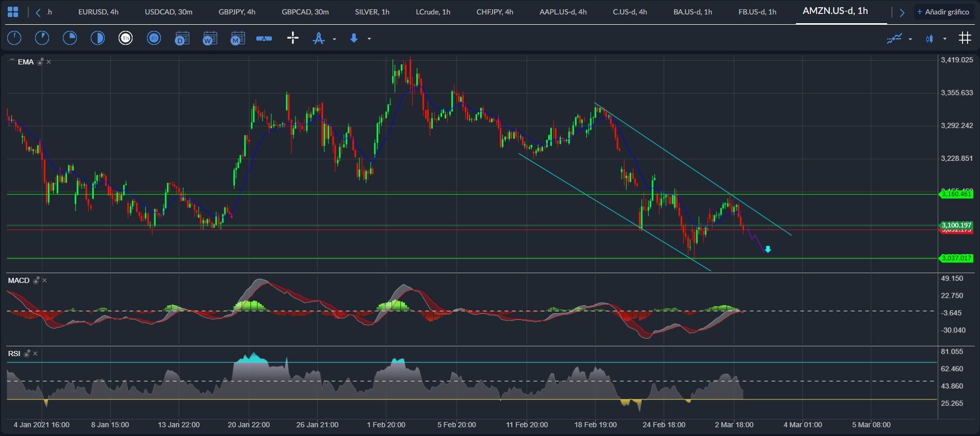This screenshot has width=980, height=436.
Task: Expand the chart type dropdown arrow
Action: (x=945, y=39)
